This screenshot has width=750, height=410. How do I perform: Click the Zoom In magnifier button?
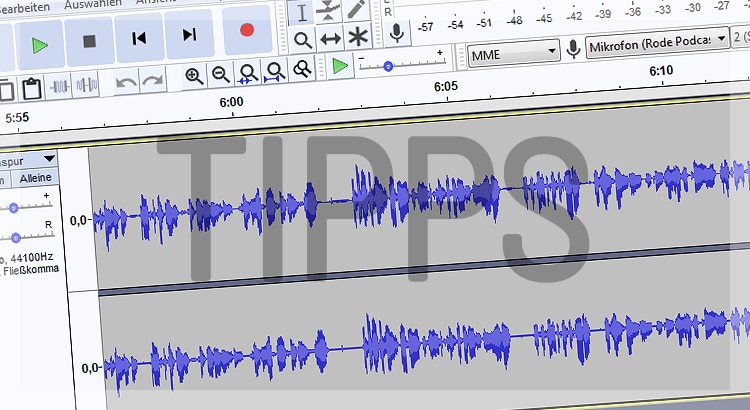[x=194, y=75]
